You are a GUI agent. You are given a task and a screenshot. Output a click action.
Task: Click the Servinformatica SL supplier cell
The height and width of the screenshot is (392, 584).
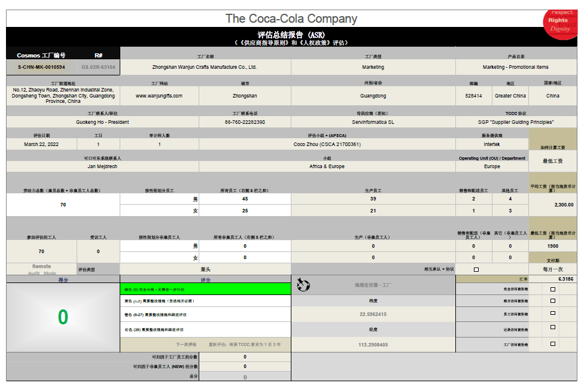pos(373,122)
